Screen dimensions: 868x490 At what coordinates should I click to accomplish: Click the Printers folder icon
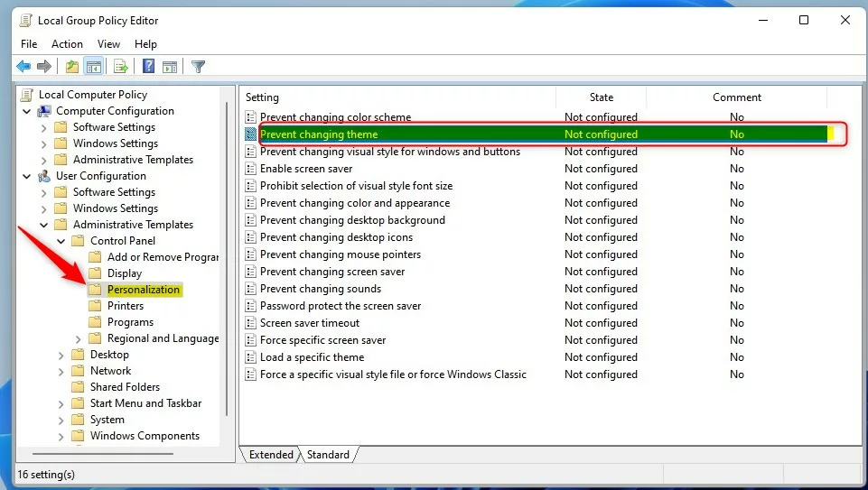tap(95, 306)
